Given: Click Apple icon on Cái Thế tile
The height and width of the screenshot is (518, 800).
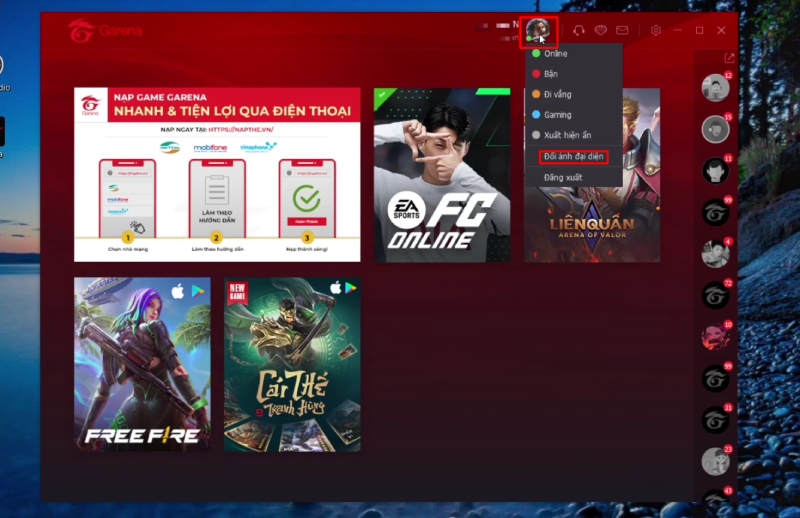Looking at the screenshot, I should click(335, 288).
